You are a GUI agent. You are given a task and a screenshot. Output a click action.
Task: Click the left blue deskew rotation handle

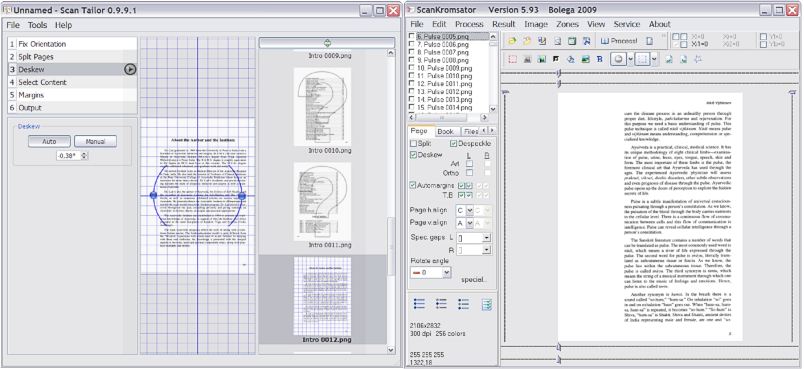coord(153,195)
